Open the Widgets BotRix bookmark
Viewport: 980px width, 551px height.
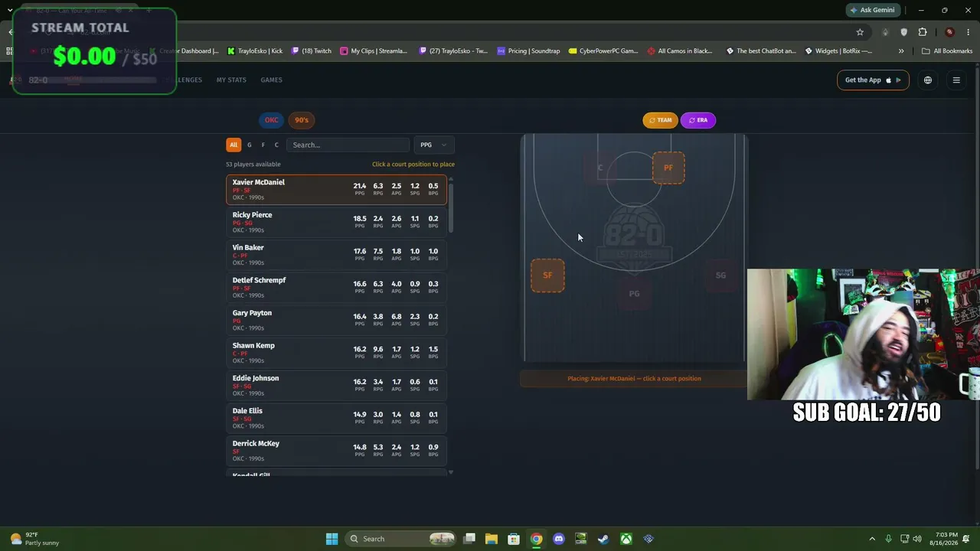point(838,51)
